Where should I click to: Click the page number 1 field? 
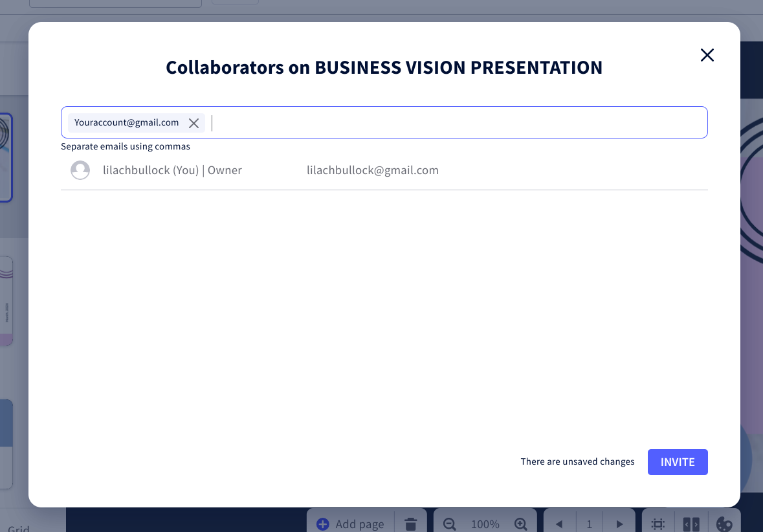point(590,524)
